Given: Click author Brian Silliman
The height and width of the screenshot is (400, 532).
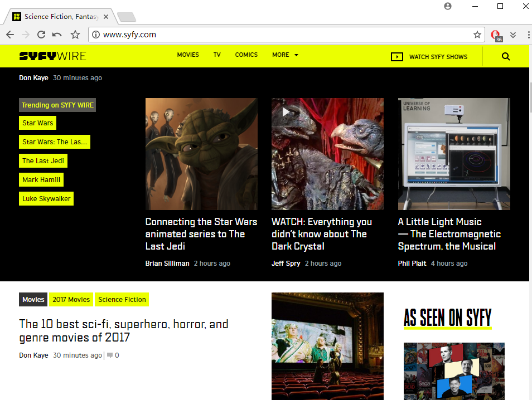Looking at the screenshot, I should (x=167, y=264).
